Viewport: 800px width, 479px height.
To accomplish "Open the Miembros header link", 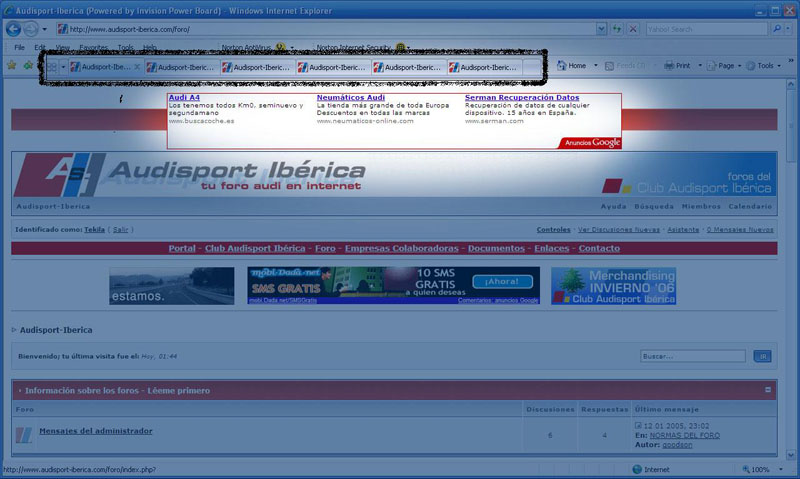I will click(x=701, y=207).
